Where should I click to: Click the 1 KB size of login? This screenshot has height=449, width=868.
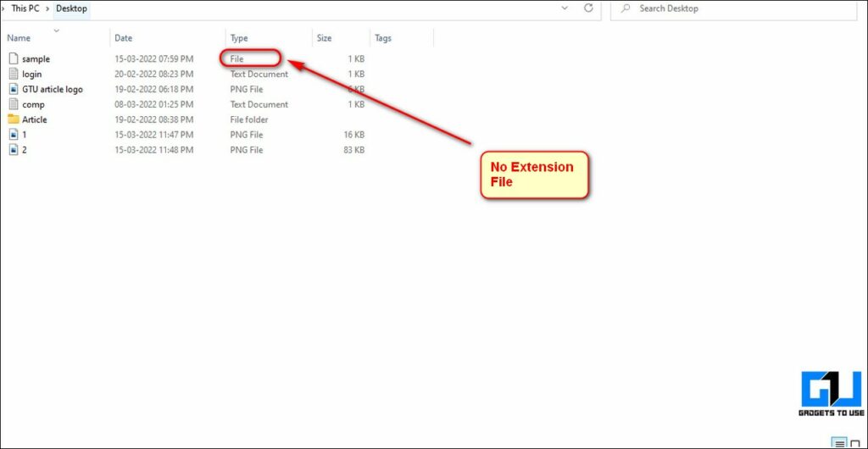point(357,74)
